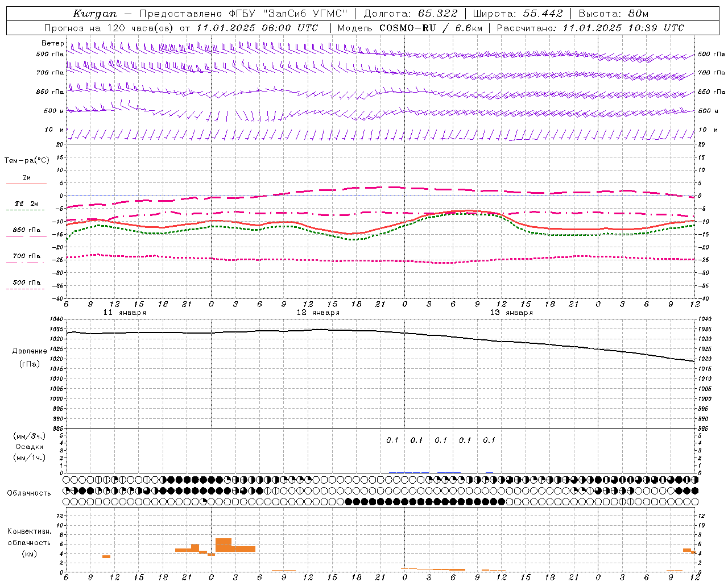The height and width of the screenshot is (582, 728).
Task: Click the 'Тем-ра(°C)' temperature panel label
Action: click(27, 161)
